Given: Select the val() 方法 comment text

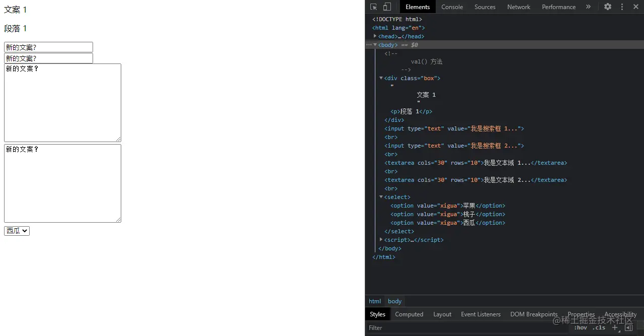Looking at the screenshot, I should [x=427, y=61].
